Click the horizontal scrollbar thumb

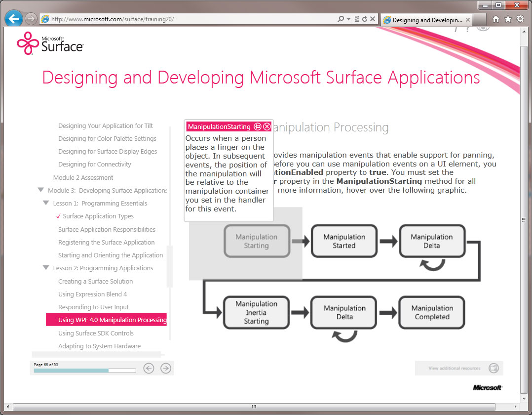pos(254,407)
